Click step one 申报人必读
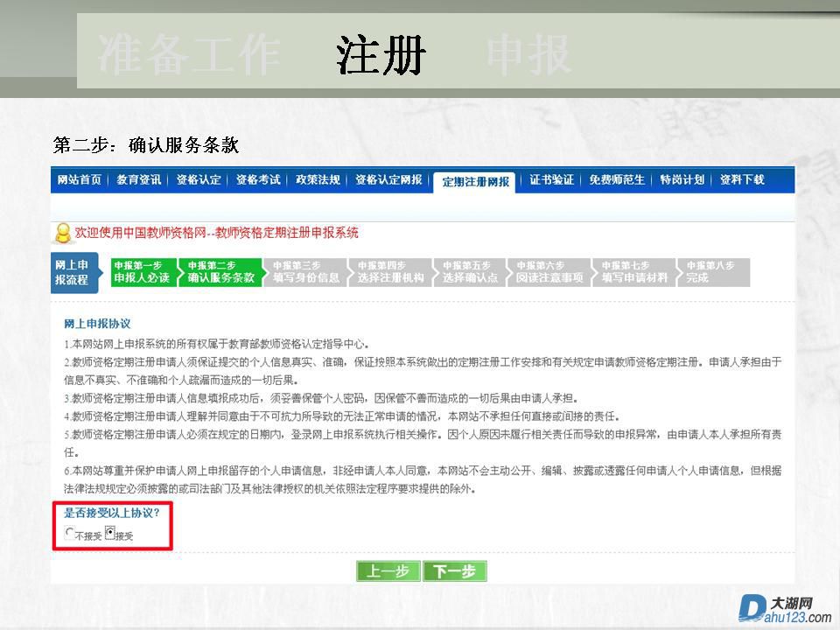 coord(141,272)
